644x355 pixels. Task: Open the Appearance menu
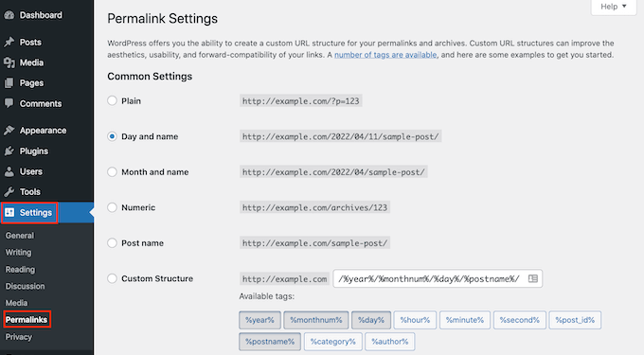(43, 131)
